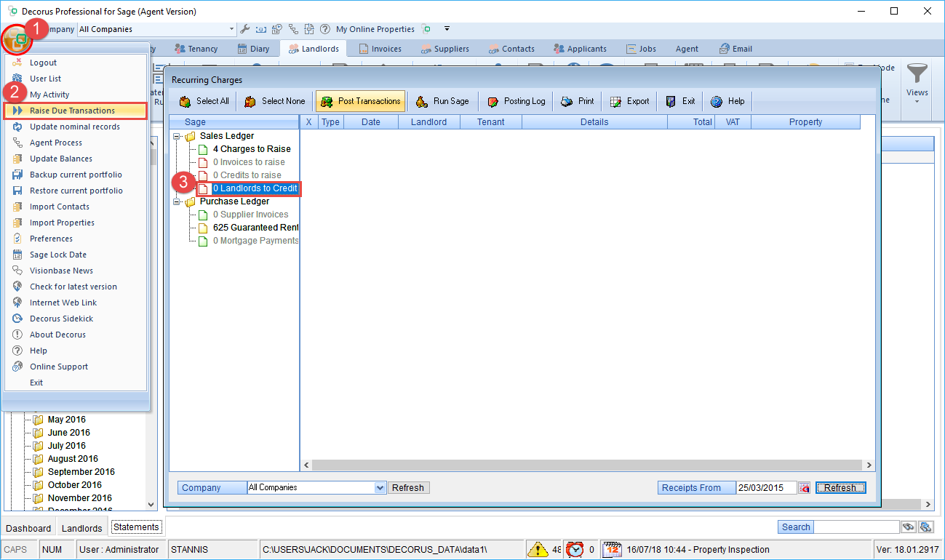This screenshot has height=560, width=945.
Task: Open Preferences from the menu
Action: coord(76,239)
